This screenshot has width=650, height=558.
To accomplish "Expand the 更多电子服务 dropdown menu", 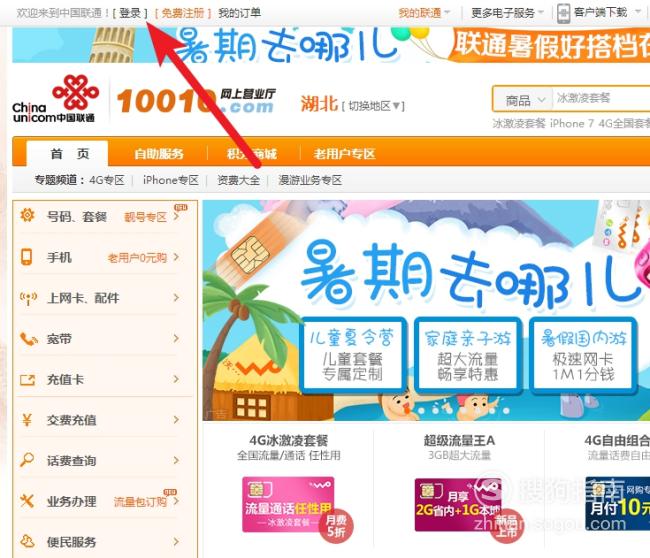I will (507, 13).
